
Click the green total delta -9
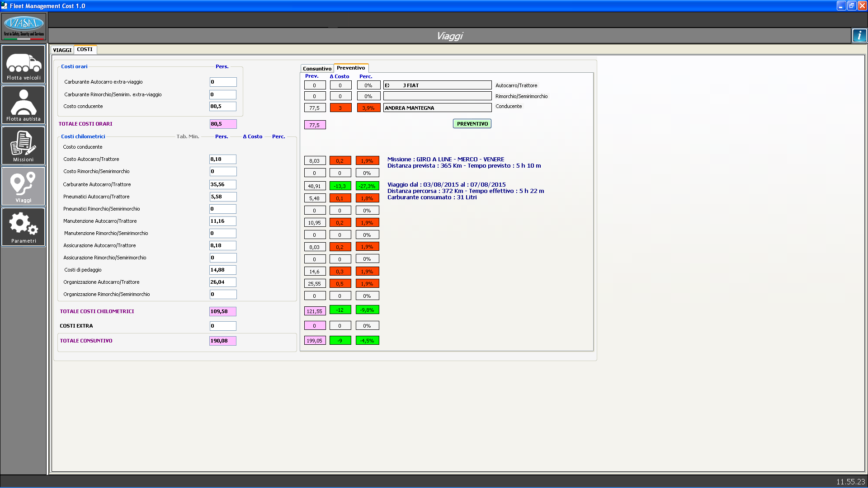click(340, 340)
